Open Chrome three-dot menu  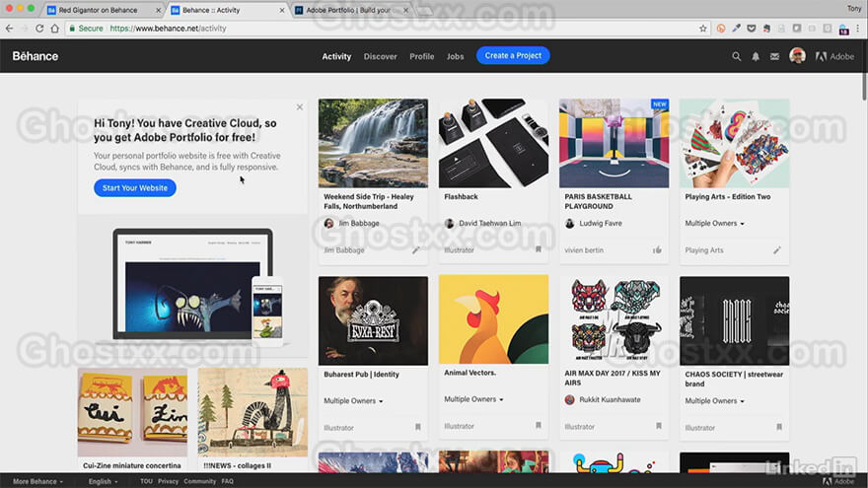pyautogui.click(x=858, y=29)
